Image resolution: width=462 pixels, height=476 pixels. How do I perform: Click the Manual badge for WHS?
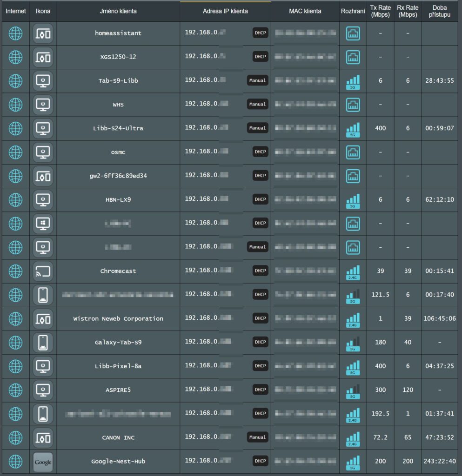(x=258, y=104)
